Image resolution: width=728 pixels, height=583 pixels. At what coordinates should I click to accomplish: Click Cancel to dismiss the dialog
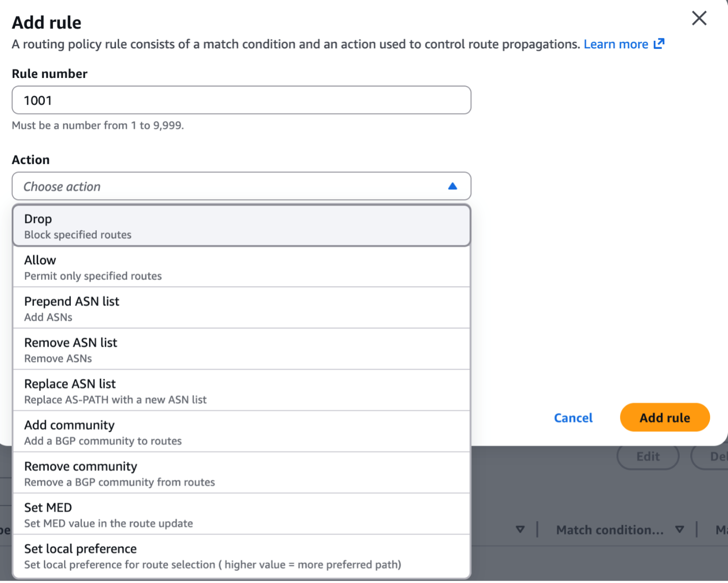[x=573, y=417]
